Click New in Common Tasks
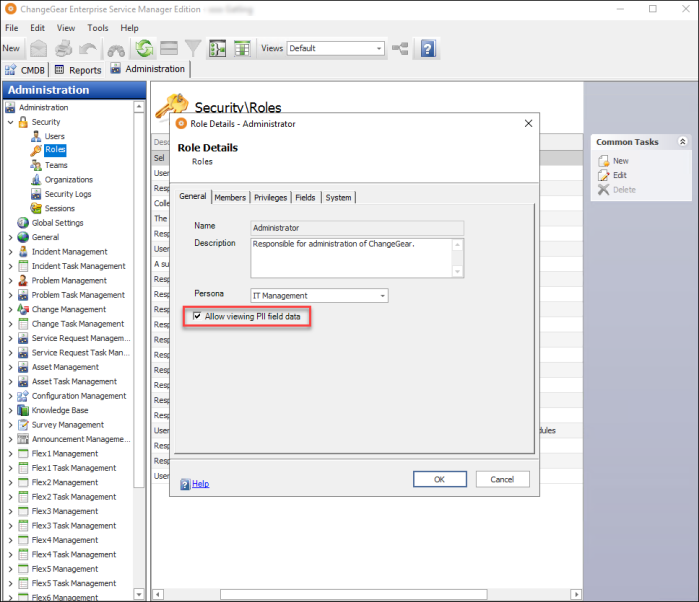699x602 pixels. [621, 161]
